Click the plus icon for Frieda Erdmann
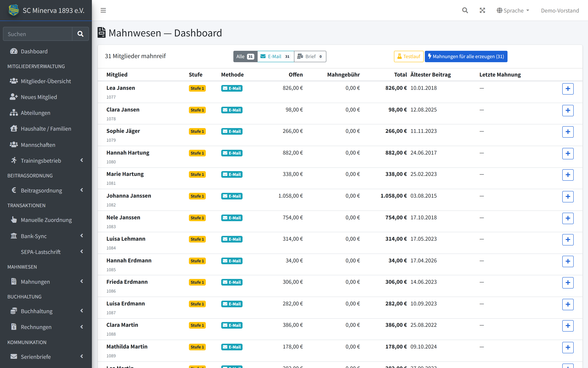Viewport: 588px width, 368px height. click(x=568, y=283)
